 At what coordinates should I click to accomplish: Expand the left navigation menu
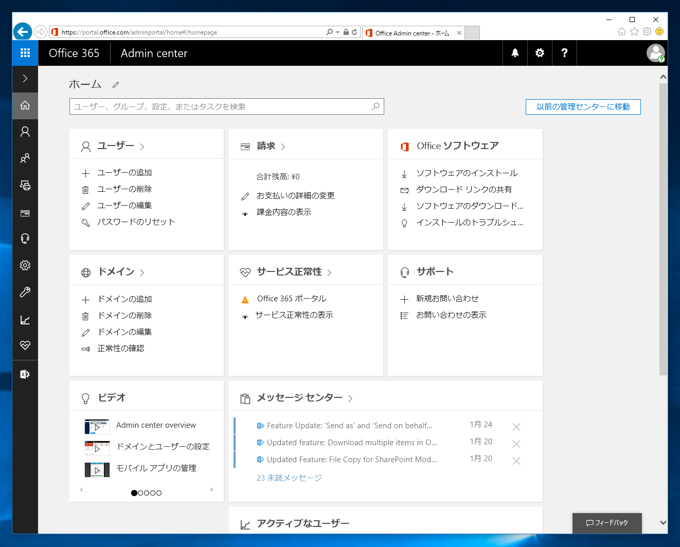(25, 79)
